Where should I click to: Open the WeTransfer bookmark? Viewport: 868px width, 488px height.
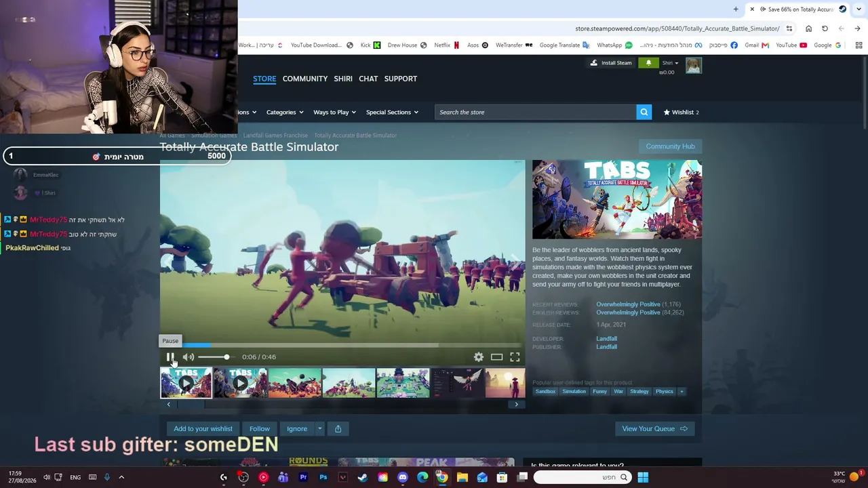pos(514,45)
